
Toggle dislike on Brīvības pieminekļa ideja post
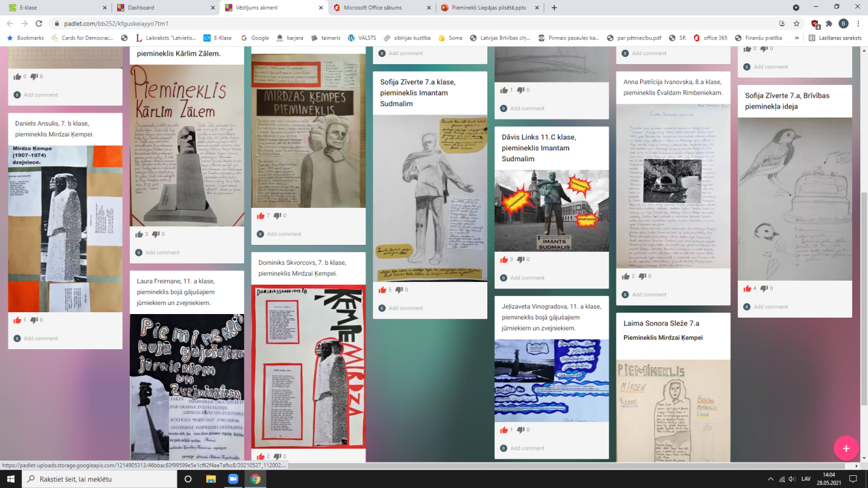click(764, 289)
